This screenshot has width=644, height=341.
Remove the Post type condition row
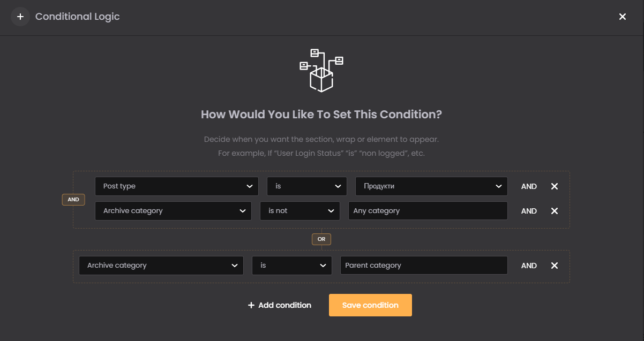(x=555, y=186)
